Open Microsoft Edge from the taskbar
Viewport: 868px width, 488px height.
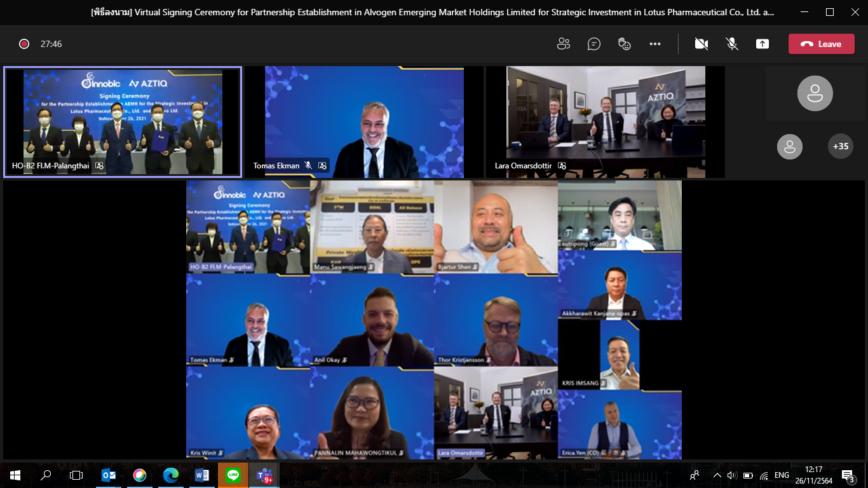(x=170, y=475)
